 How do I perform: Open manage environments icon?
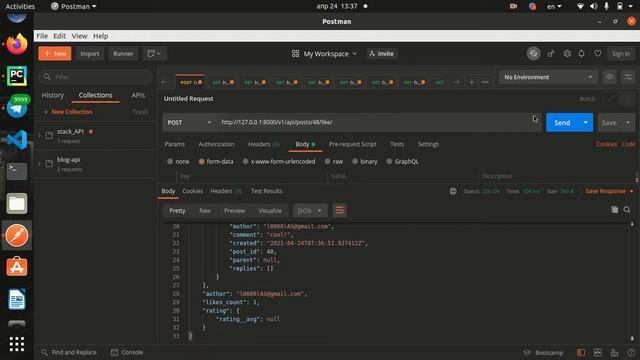click(x=628, y=77)
